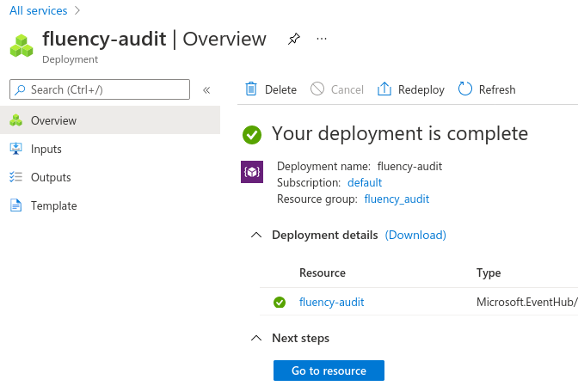This screenshot has height=392, width=578.
Task: Click the Redeploy upload arrow icon
Action: point(384,89)
